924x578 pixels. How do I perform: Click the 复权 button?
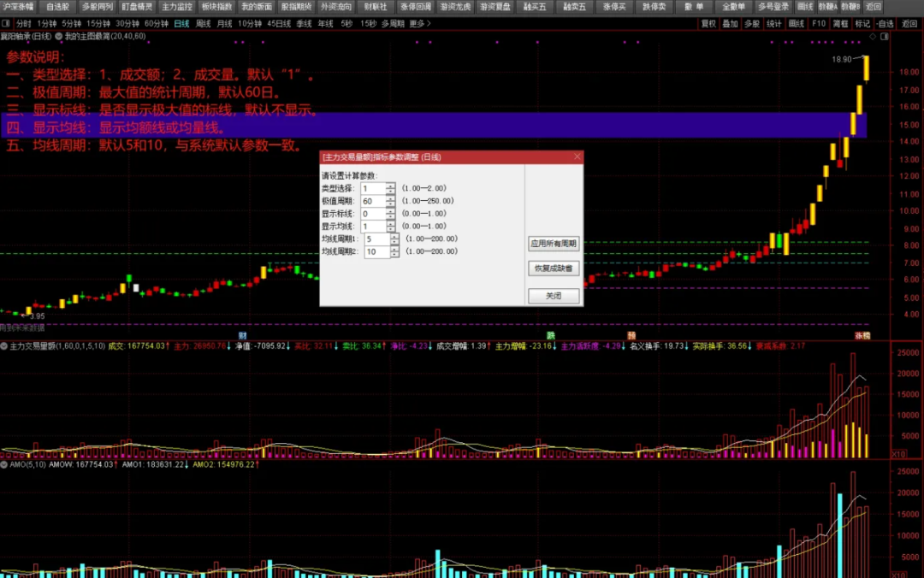tap(708, 24)
